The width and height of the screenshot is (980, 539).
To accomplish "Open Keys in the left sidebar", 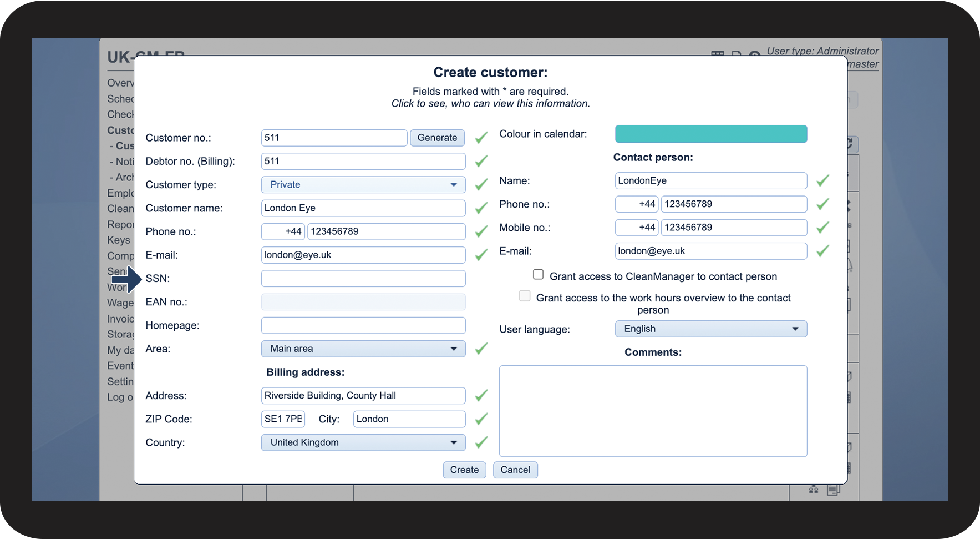I will click(x=119, y=240).
